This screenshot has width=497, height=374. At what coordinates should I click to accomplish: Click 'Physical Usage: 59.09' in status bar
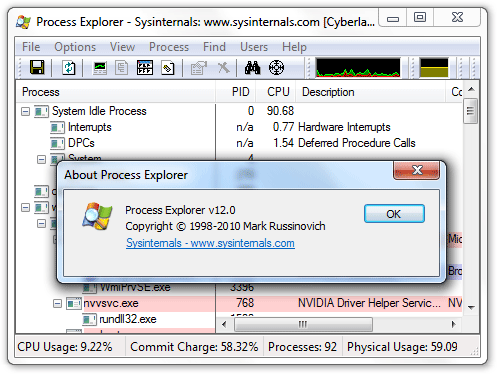pyautogui.click(x=402, y=347)
